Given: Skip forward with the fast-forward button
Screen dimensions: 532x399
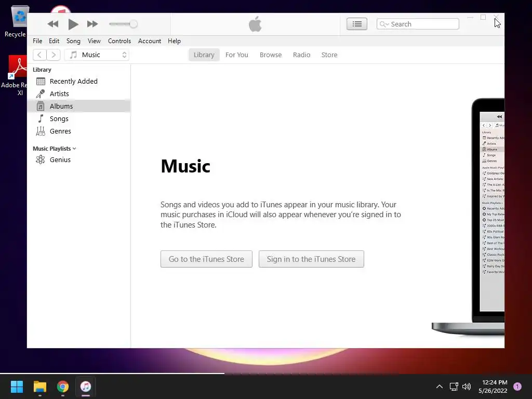Looking at the screenshot, I should (x=92, y=24).
